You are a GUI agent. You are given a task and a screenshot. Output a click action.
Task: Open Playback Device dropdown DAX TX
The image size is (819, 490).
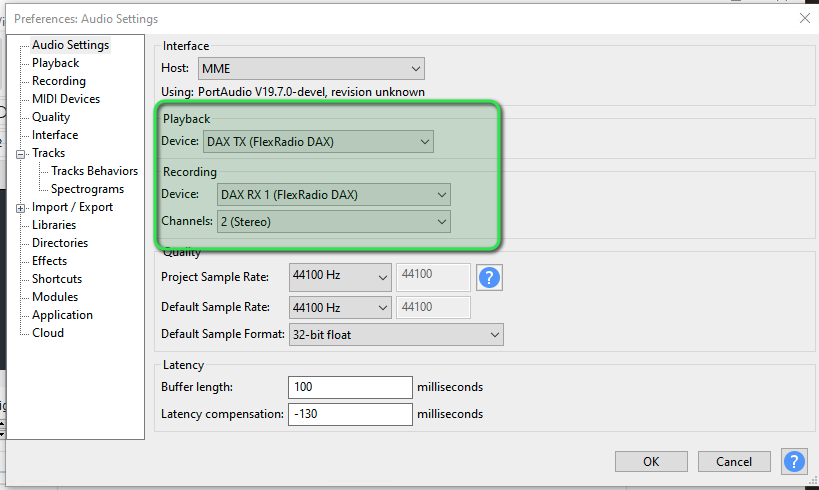coord(318,142)
